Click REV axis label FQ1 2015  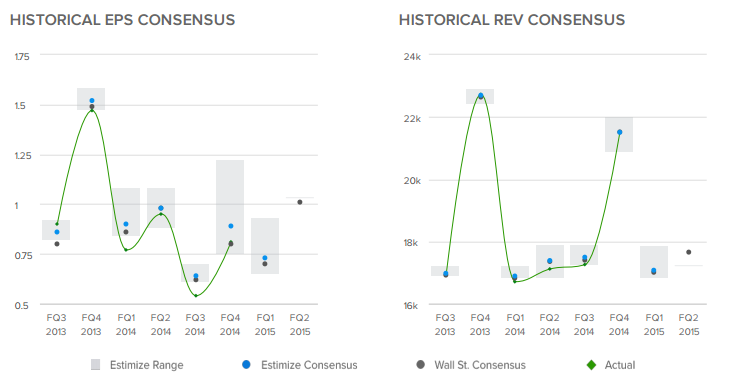point(654,324)
